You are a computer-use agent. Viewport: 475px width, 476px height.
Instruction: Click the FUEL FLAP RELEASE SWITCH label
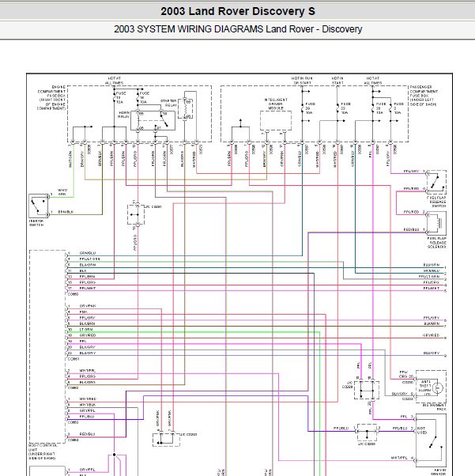pyautogui.click(x=436, y=202)
